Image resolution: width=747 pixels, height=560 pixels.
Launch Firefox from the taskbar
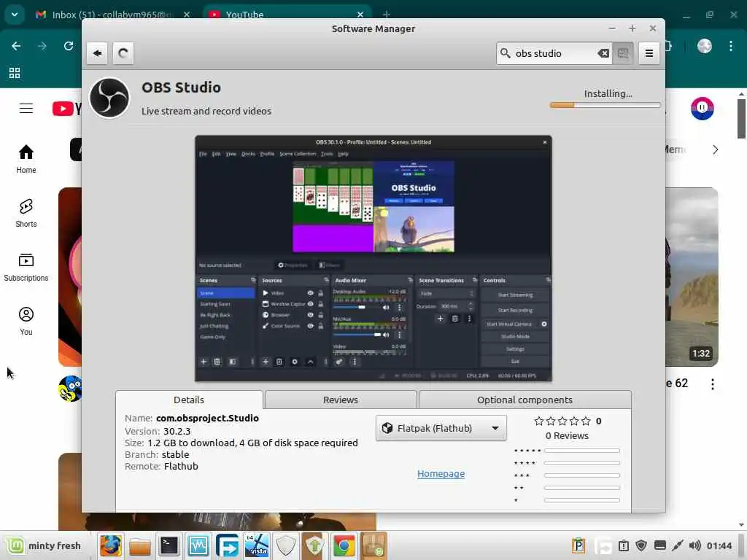(111, 545)
